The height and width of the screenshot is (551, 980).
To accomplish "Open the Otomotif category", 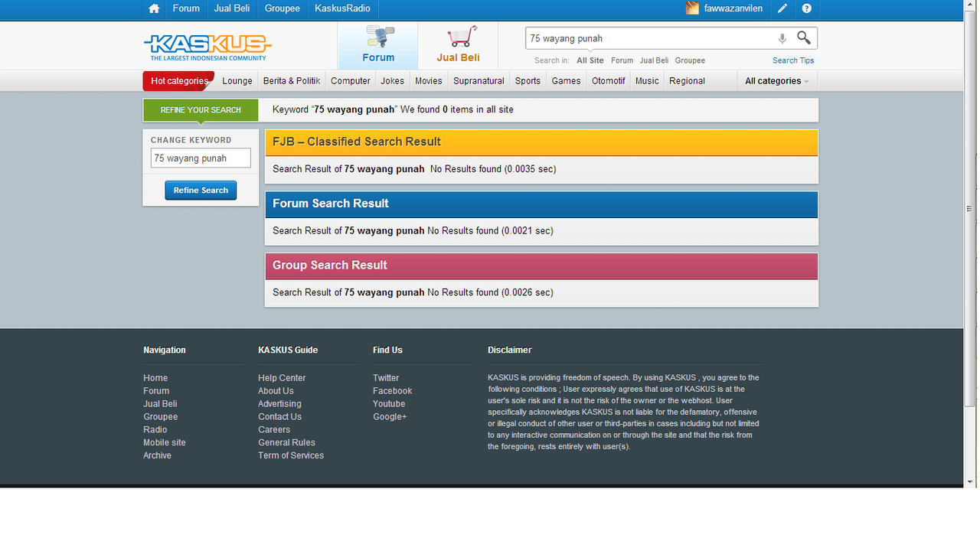I will [x=609, y=81].
